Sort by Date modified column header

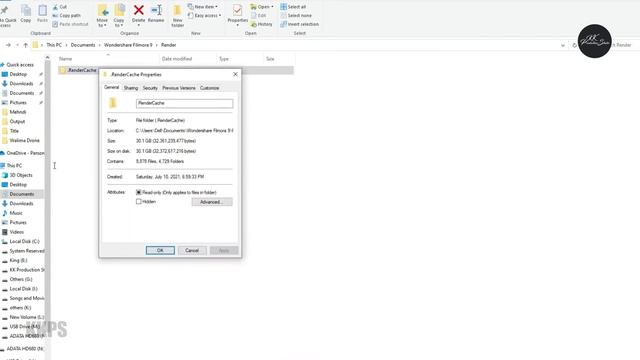point(177,59)
